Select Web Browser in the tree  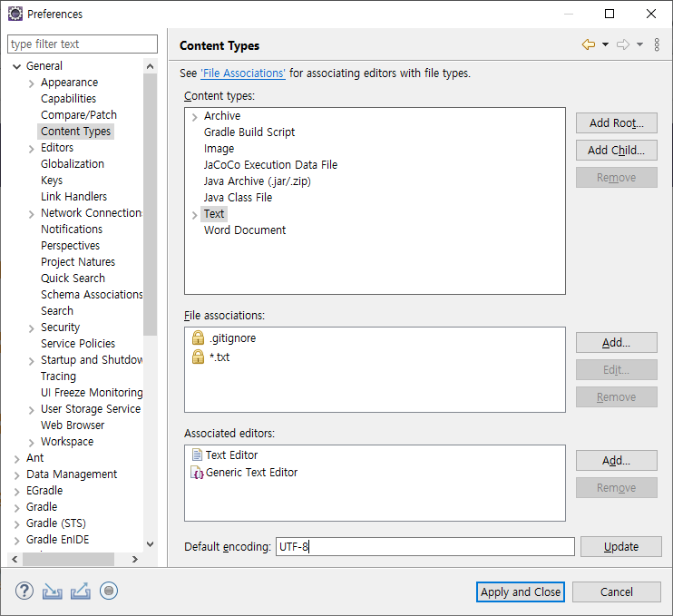(73, 425)
